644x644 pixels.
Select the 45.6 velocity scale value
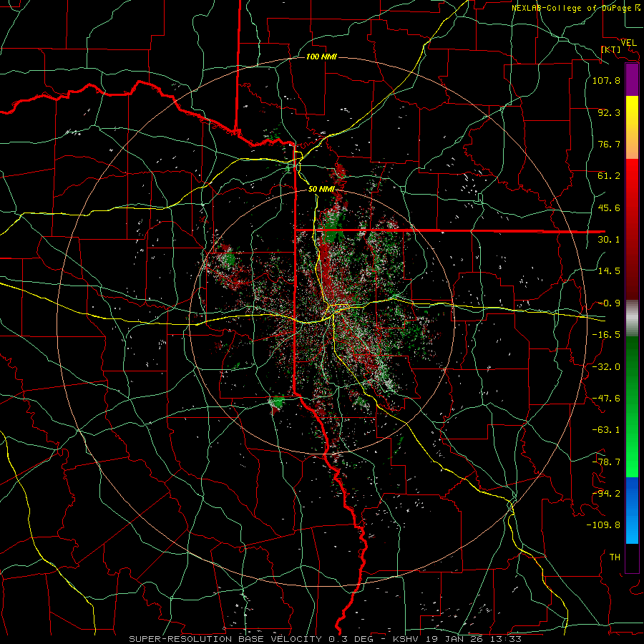click(x=609, y=208)
